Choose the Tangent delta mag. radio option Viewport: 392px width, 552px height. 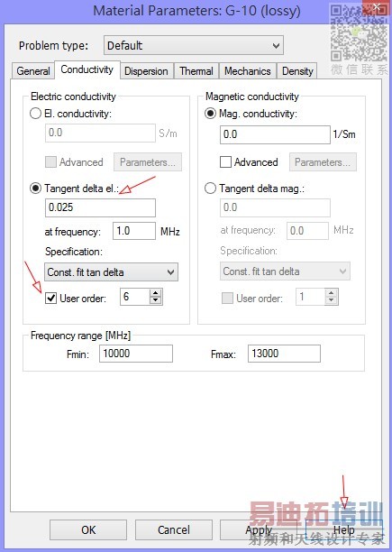tap(210, 189)
